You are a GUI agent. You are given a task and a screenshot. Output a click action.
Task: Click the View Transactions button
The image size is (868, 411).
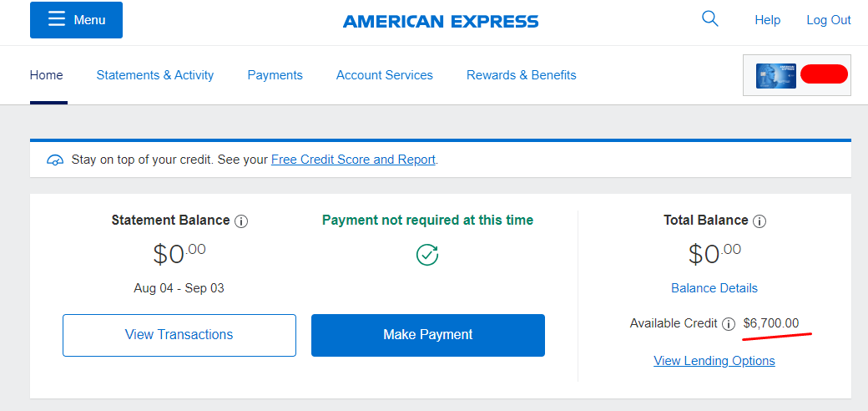(x=179, y=335)
